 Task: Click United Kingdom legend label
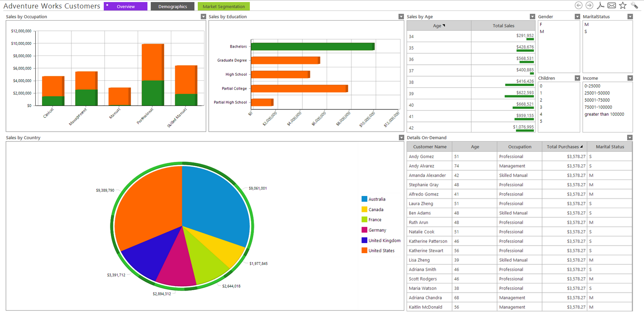(x=385, y=241)
